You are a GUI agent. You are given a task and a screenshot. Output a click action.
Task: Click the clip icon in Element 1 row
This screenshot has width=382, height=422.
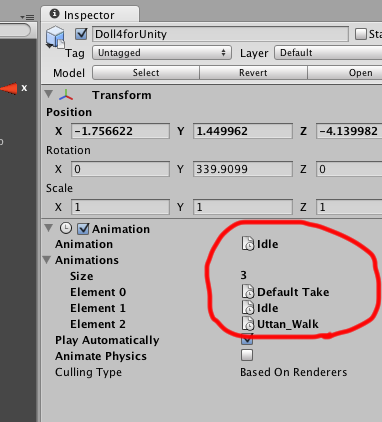click(x=248, y=308)
